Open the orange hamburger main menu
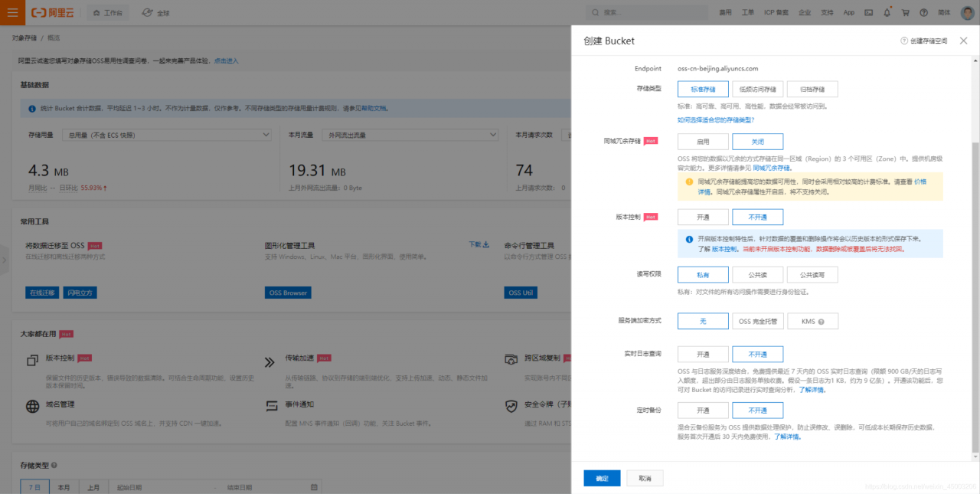The height and width of the screenshot is (494, 980). click(x=12, y=12)
